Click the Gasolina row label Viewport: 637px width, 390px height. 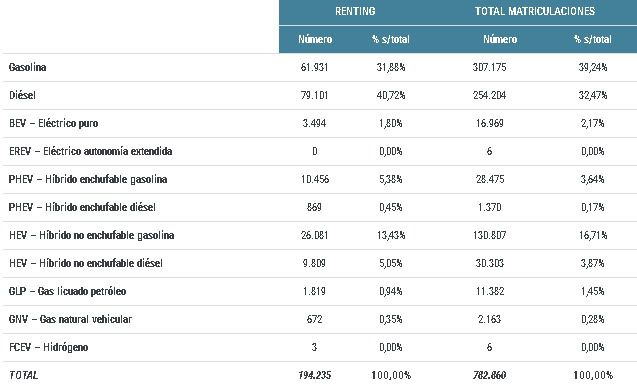point(27,67)
